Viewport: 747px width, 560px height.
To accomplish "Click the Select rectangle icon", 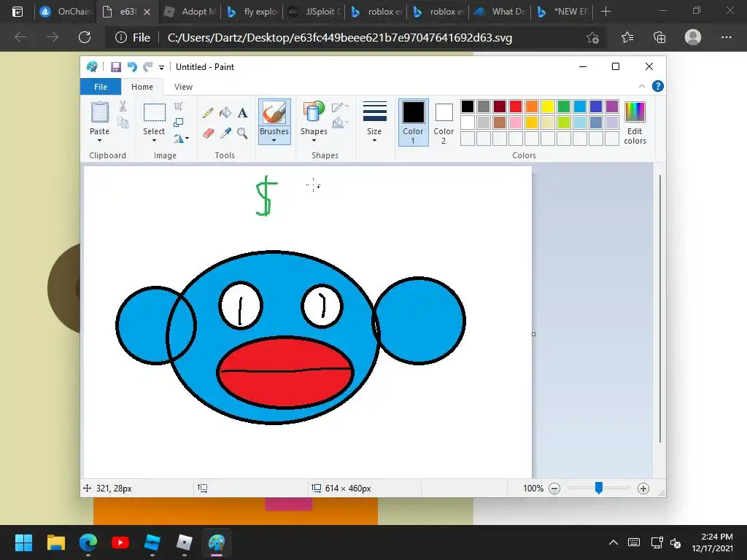I will coord(155,113).
